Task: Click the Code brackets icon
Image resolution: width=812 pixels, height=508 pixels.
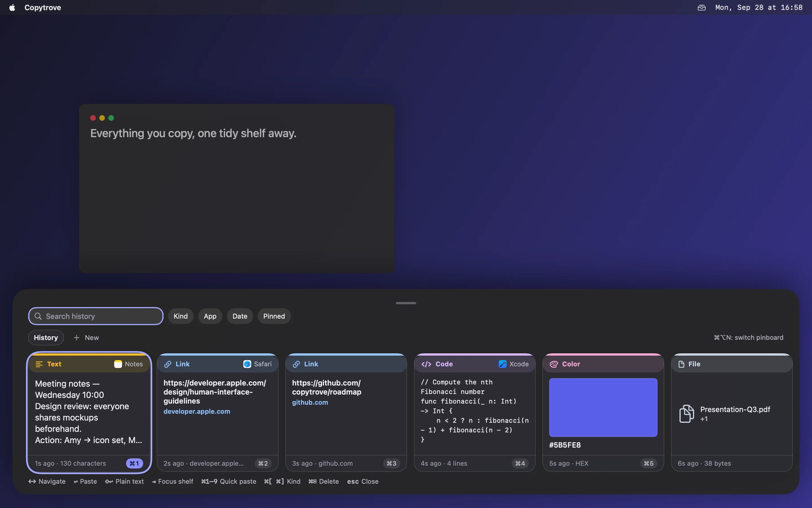Action: tap(426, 364)
